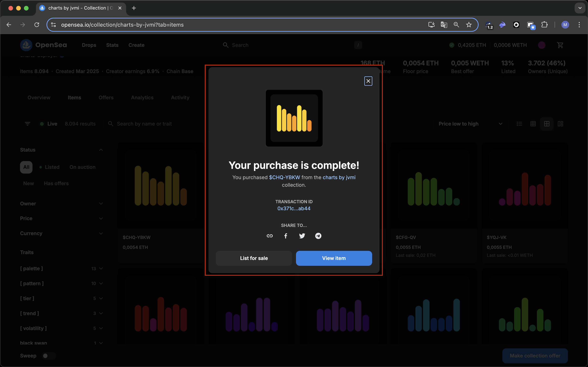This screenshot has height=367, width=588.
Task: Click the Search by name or trait field
Action: [155, 124]
